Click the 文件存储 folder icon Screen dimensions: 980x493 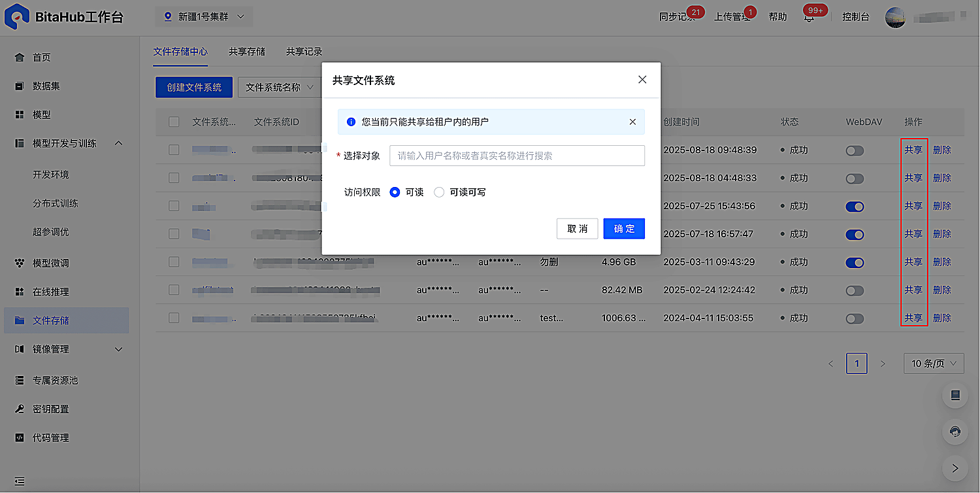click(x=20, y=321)
